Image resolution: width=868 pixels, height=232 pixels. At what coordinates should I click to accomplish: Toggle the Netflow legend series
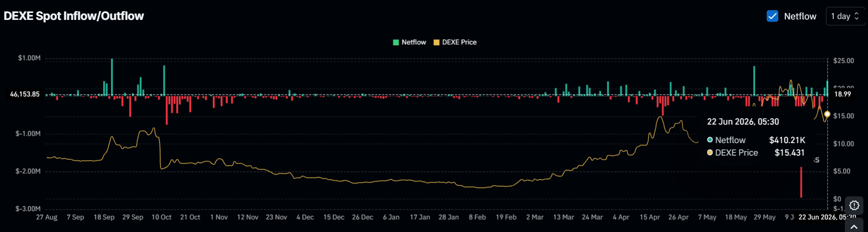pyautogui.click(x=409, y=42)
